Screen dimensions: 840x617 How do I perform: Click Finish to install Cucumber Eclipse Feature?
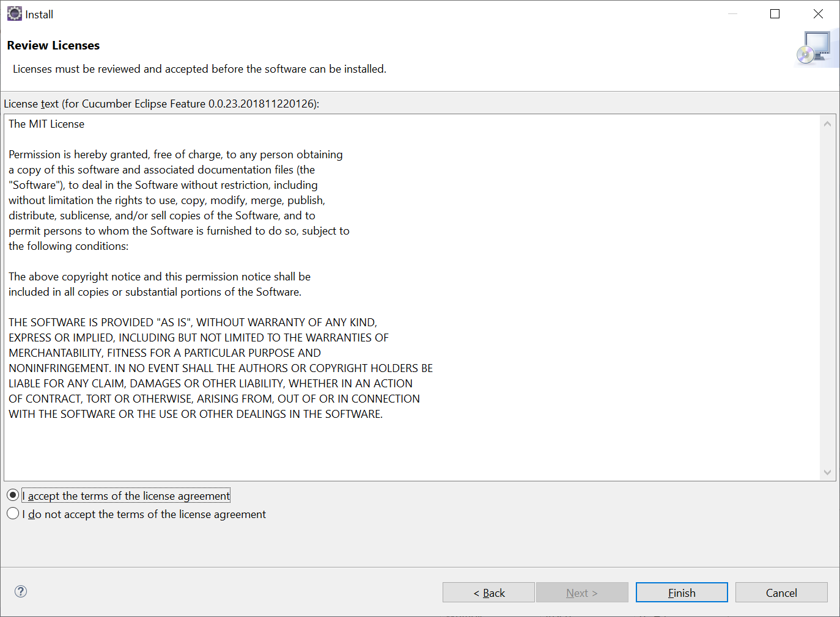click(681, 592)
